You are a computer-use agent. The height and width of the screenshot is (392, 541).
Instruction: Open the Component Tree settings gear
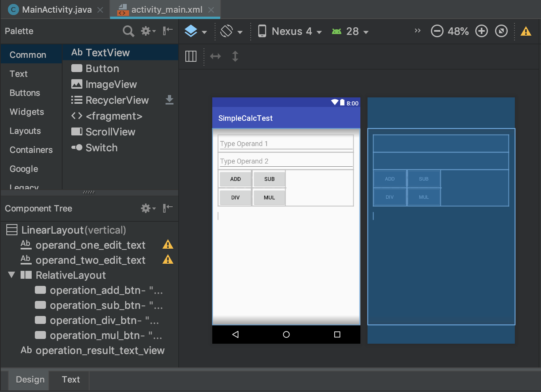[x=145, y=208]
